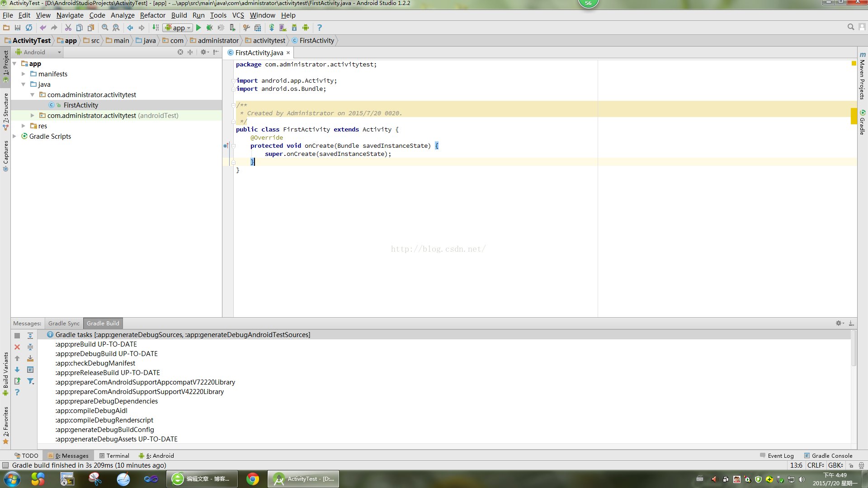The width and height of the screenshot is (868, 488).
Task: Open Replace with magnifier-A icon
Action: (x=116, y=28)
